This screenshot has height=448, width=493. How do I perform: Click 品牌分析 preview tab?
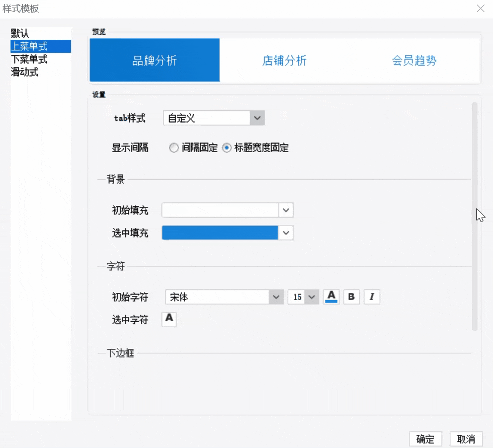[x=154, y=60]
